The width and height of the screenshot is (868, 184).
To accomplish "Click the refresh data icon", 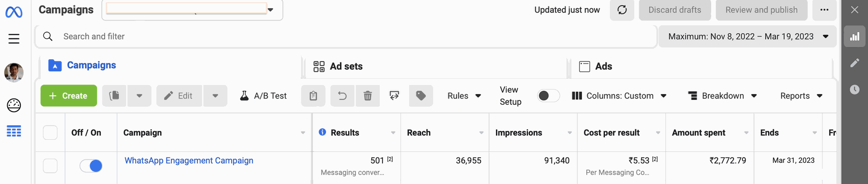I will tap(622, 10).
